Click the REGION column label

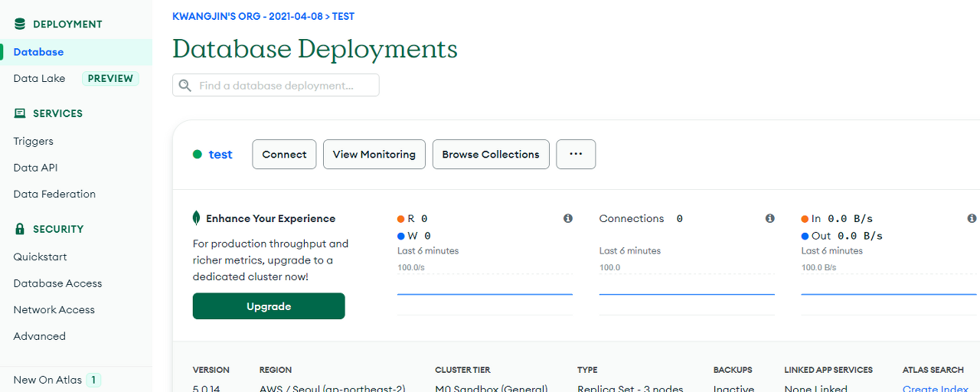276,370
